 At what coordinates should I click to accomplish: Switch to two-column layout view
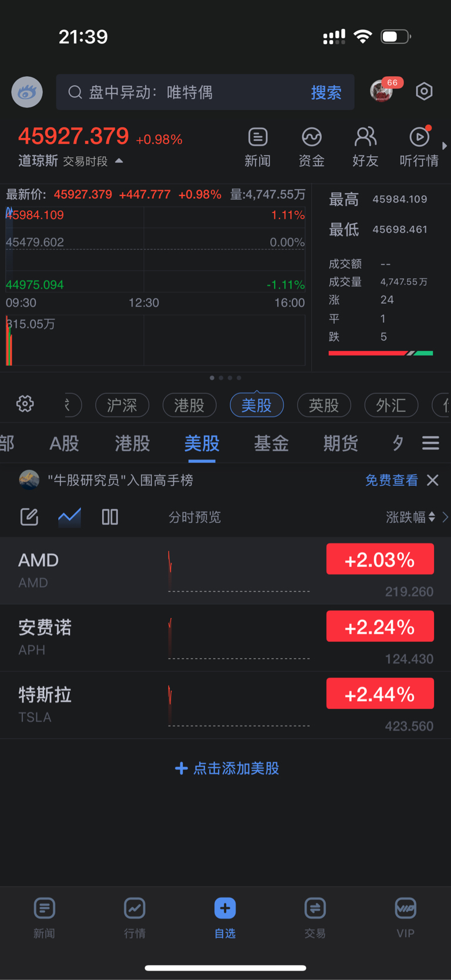click(x=110, y=517)
